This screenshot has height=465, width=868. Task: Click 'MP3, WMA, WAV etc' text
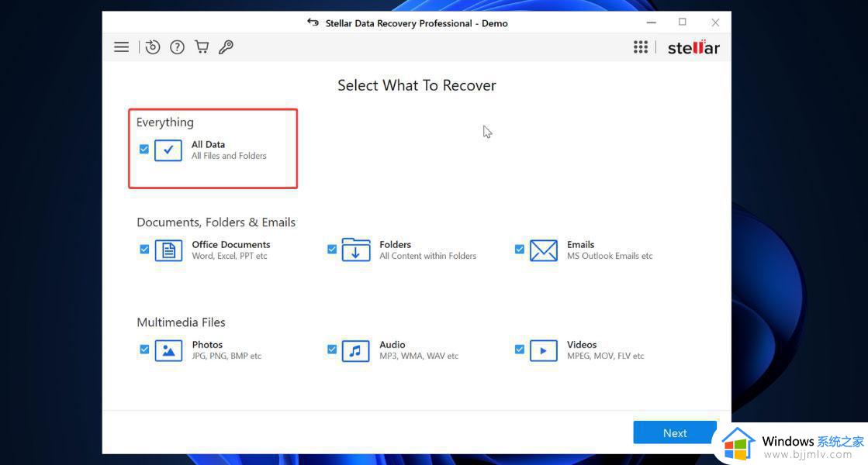pos(419,356)
